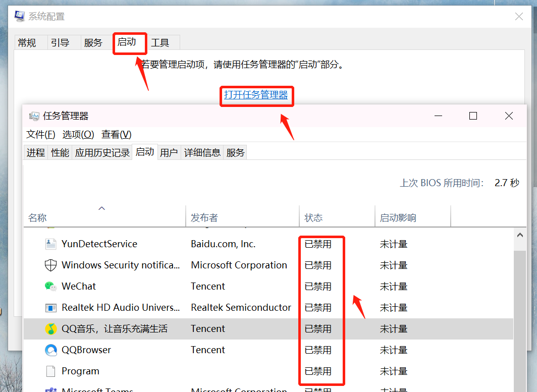Click the 任务管理器 title bar icon
The width and height of the screenshot is (537, 392).
35,116
